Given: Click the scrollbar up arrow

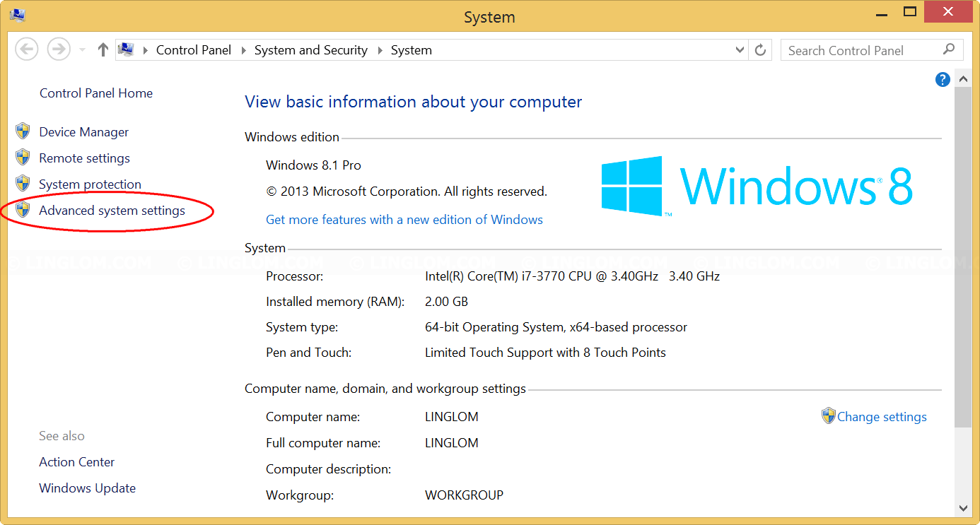Looking at the screenshot, I should 963,78.
